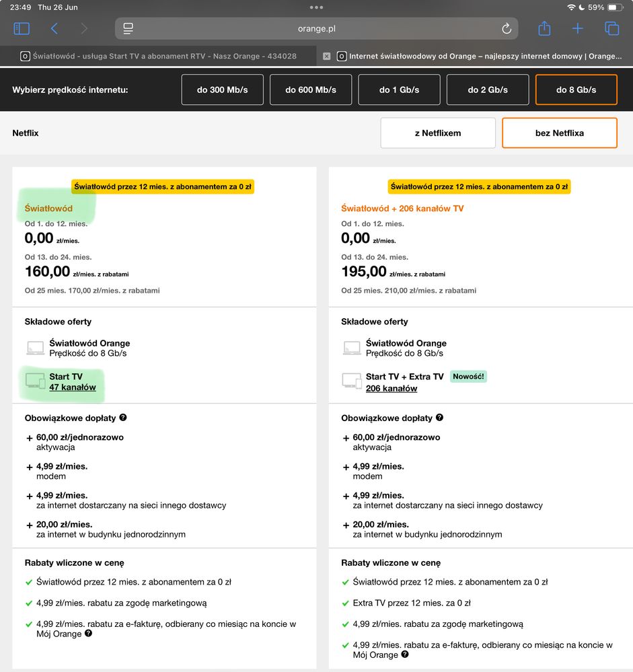
Task: Show the tab overview icon
Action: [611, 29]
